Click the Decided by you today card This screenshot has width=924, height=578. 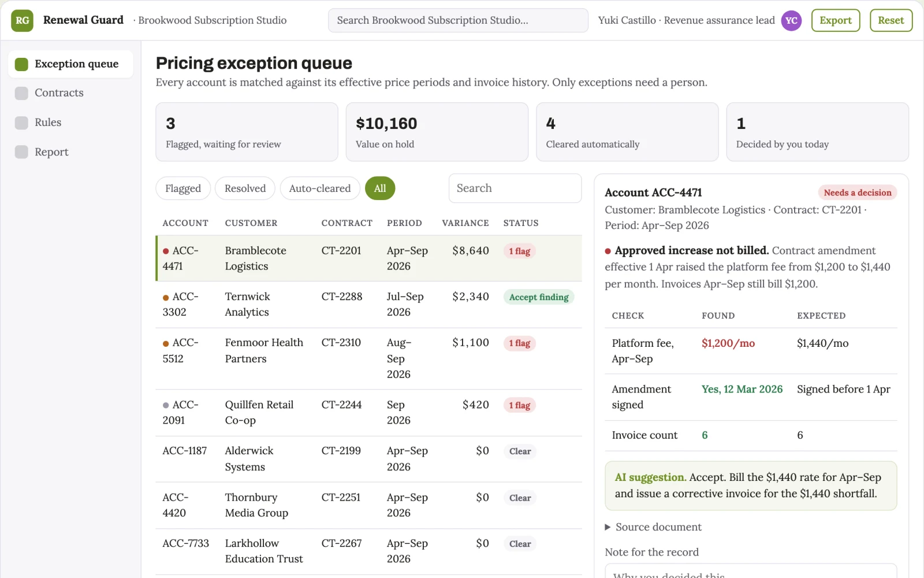coord(818,132)
